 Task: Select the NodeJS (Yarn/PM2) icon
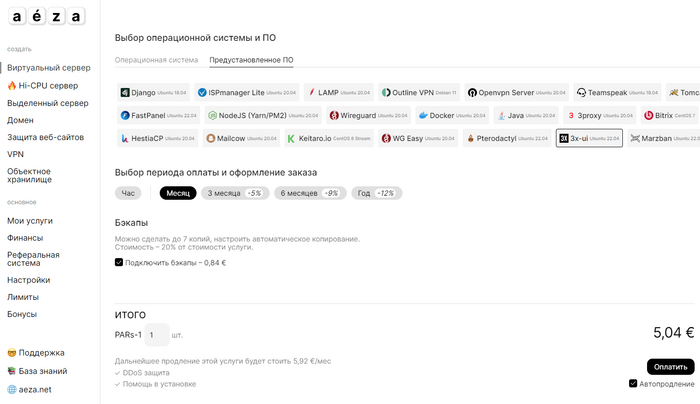click(x=212, y=115)
